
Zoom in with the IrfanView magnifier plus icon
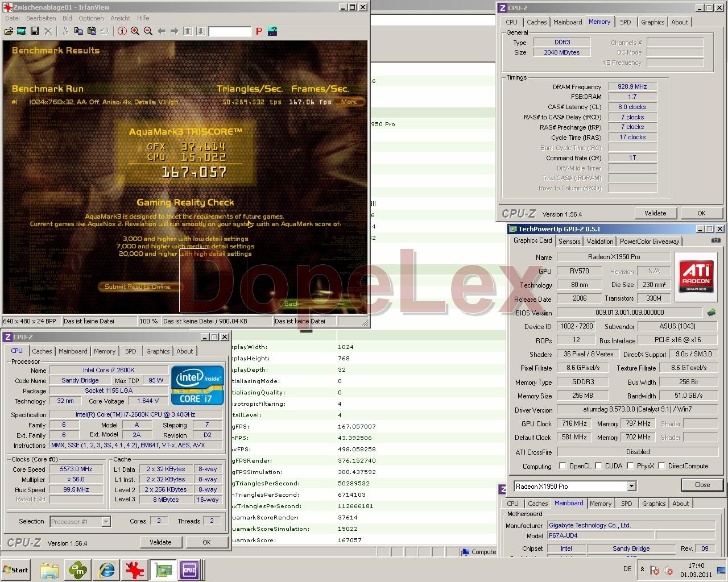click(x=135, y=31)
